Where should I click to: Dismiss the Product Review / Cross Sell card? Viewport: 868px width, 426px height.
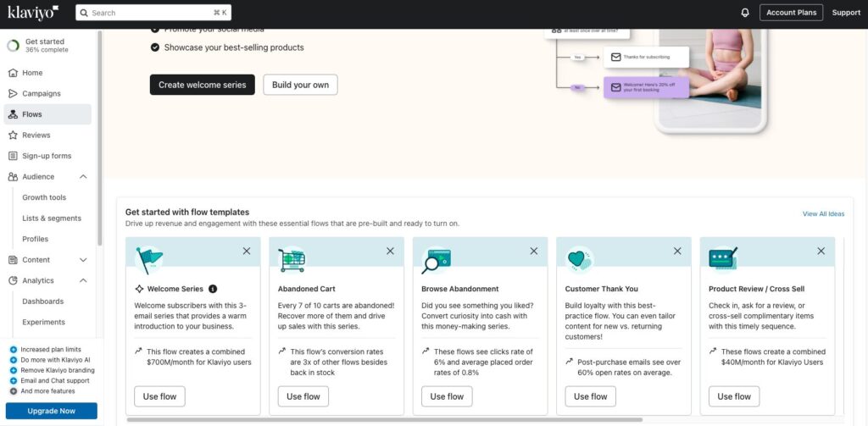tap(821, 252)
